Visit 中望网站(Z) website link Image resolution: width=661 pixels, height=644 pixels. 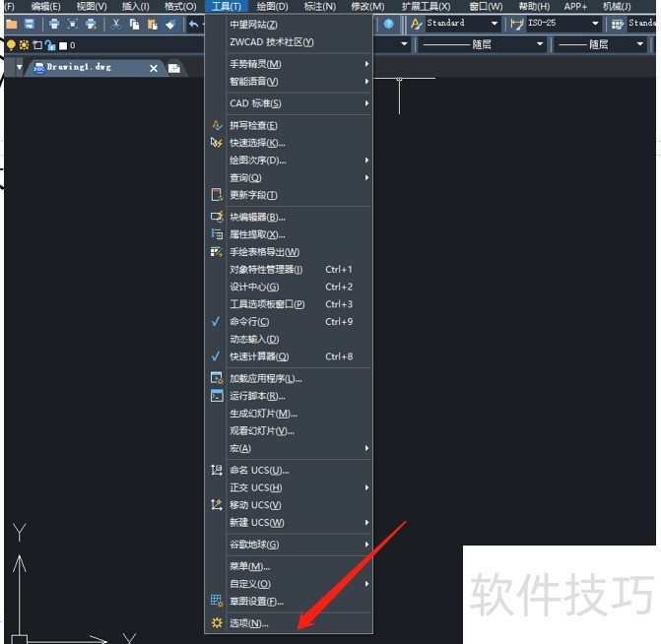click(253, 24)
